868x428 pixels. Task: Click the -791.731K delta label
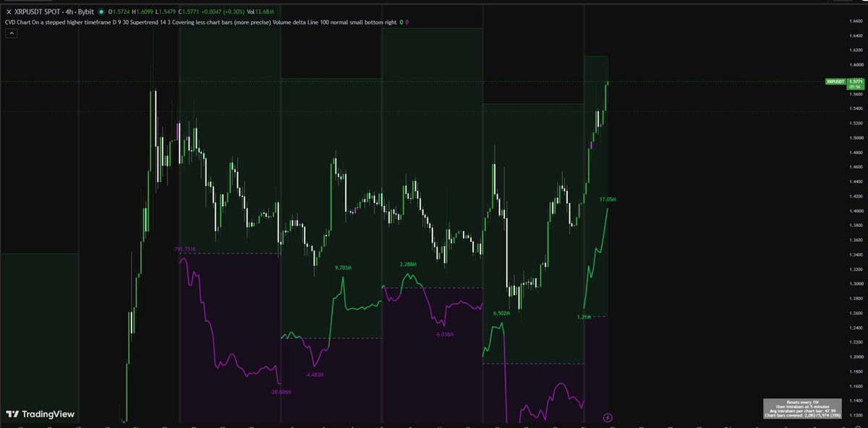click(185, 249)
